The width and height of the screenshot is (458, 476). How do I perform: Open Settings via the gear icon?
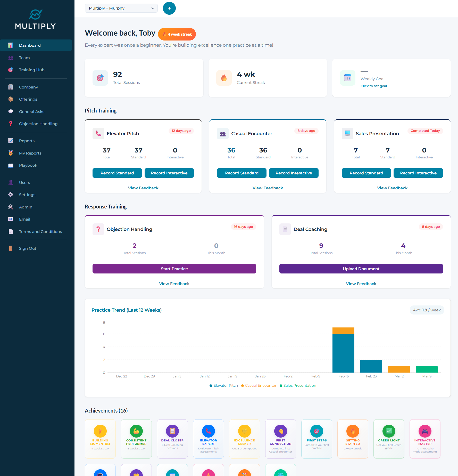click(11, 195)
